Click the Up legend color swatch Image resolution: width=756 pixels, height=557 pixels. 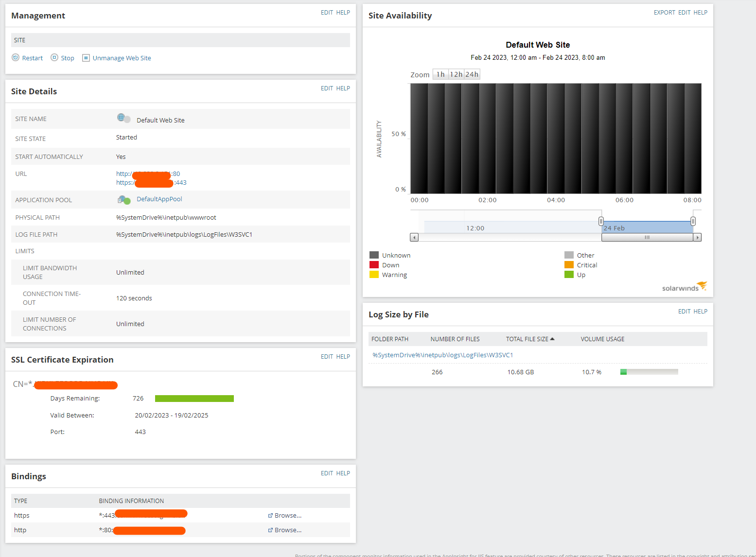click(569, 275)
